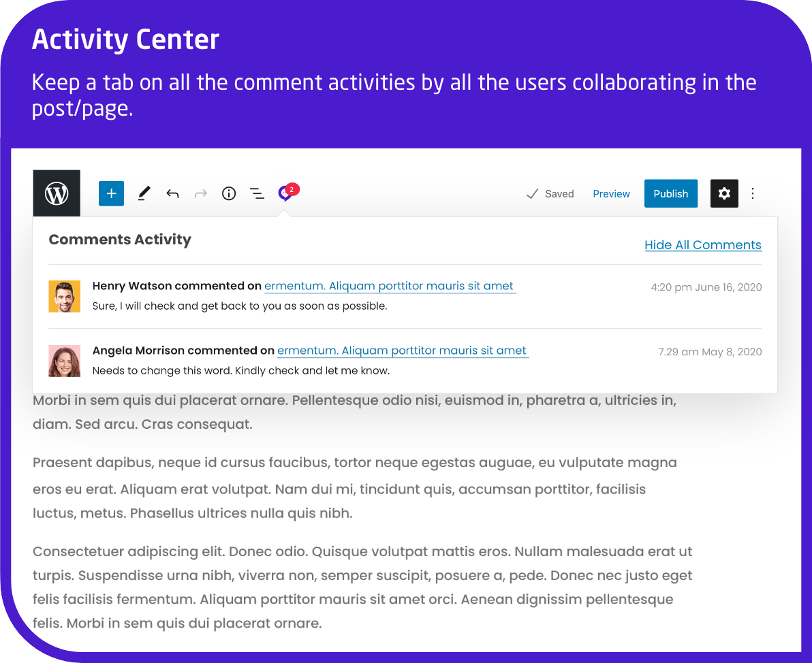Publish the post
The height and width of the screenshot is (663, 812).
click(670, 193)
